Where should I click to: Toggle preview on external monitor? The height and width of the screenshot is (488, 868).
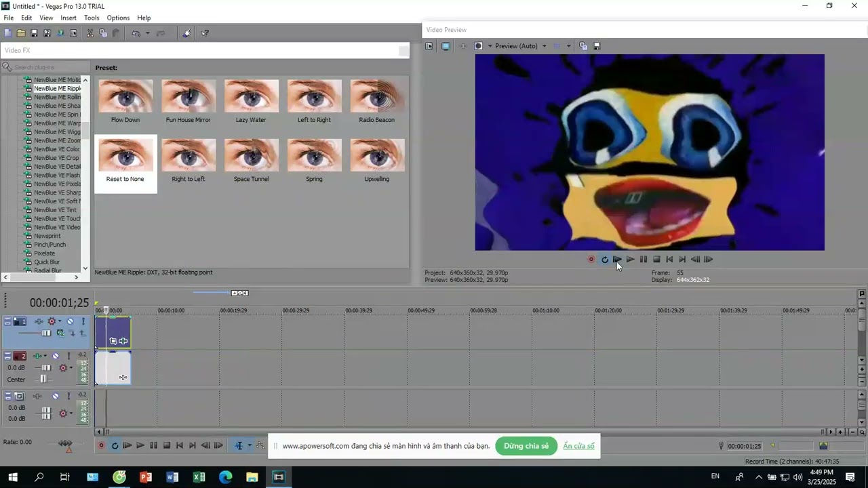point(446,46)
